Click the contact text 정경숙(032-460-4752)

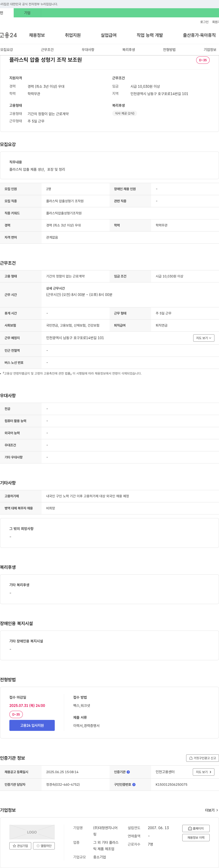click(x=63, y=784)
